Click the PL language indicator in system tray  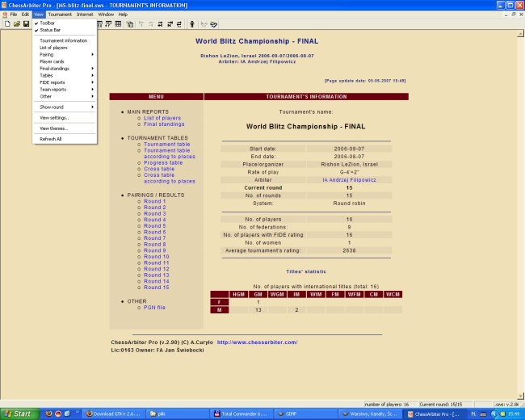(473, 414)
